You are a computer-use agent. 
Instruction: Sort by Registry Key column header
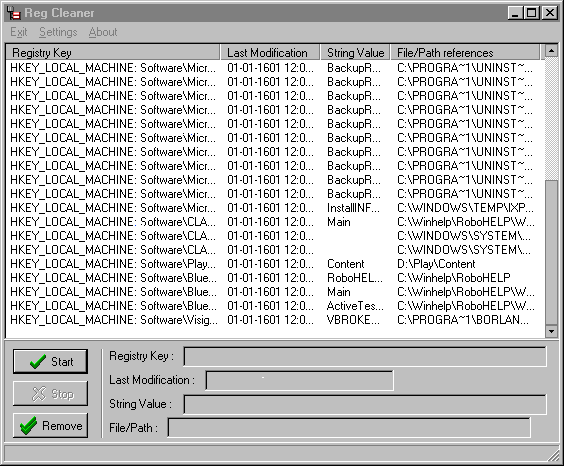coord(113,53)
